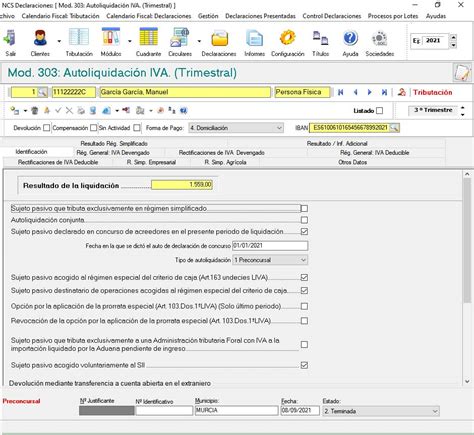Open the Tributación toolbar icon

(79, 37)
